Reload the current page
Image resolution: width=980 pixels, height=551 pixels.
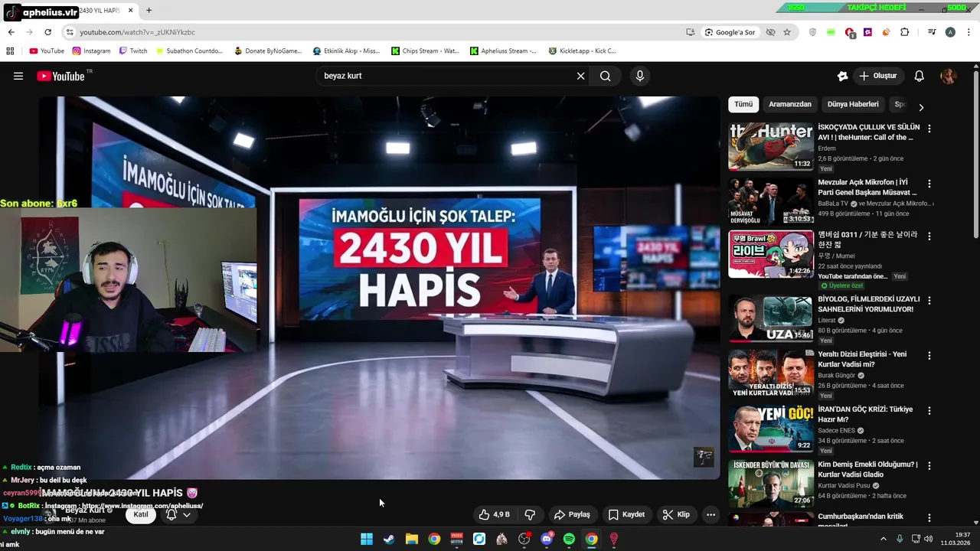[x=47, y=32]
